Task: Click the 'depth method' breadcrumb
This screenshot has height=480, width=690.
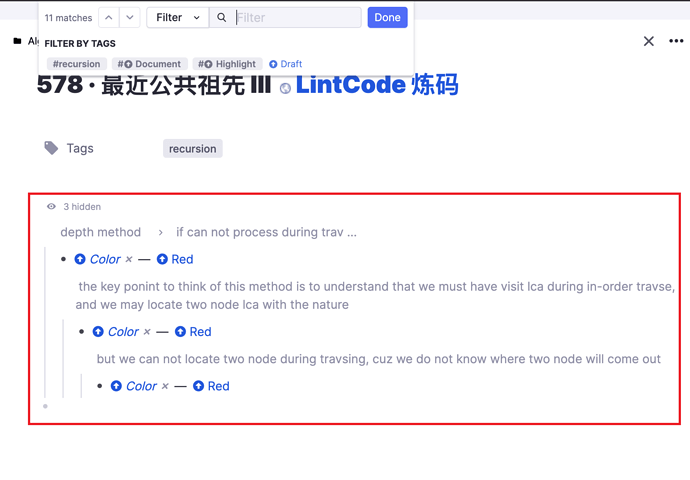Action: 100,232
